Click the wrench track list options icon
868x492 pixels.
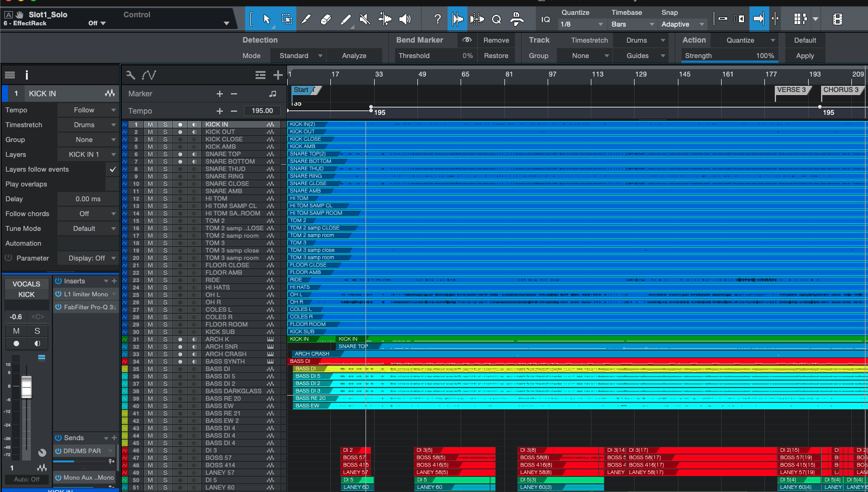point(130,75)
